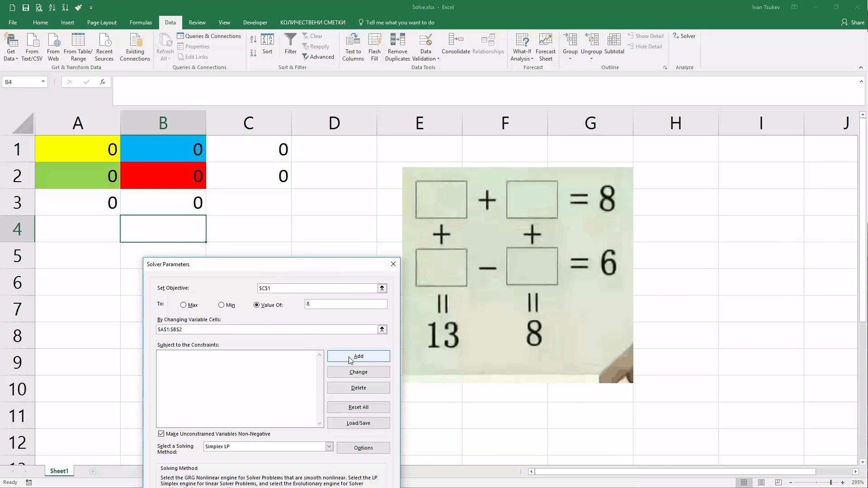The image size is (868, 488).
Task: Click the Add constraint button
Action: click(x=358, y=356)
